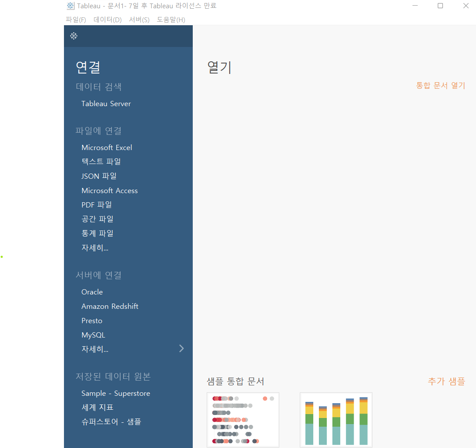Click the 데이터 검색 heading
476x448 pixels.
(x=99, y=87)
